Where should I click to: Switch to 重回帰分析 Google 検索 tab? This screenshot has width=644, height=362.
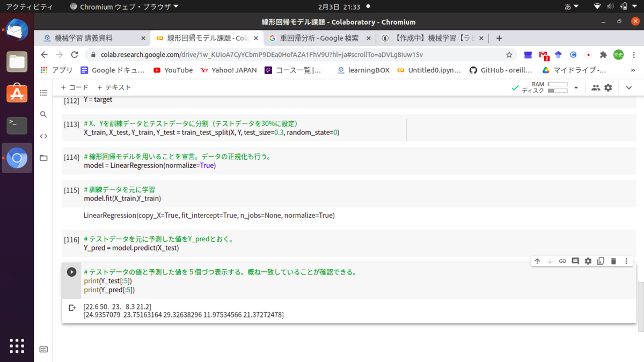[319, 38]
